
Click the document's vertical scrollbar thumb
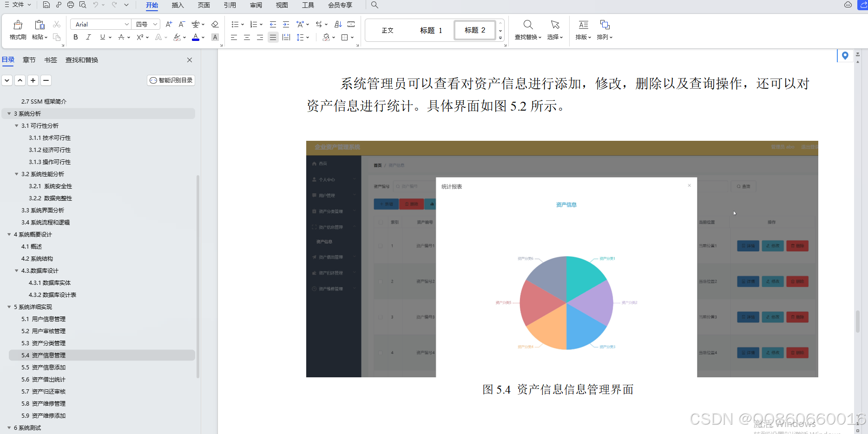(858, 322)
